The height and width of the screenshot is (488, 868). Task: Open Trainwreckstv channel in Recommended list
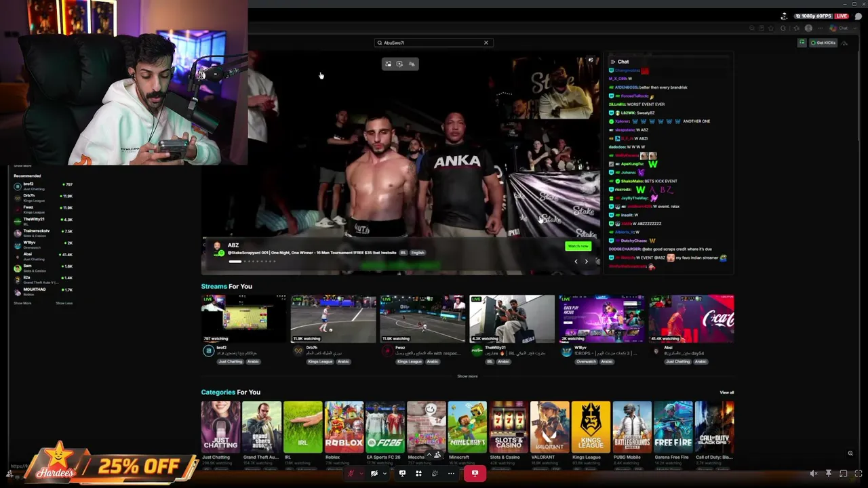coord(43,232)
